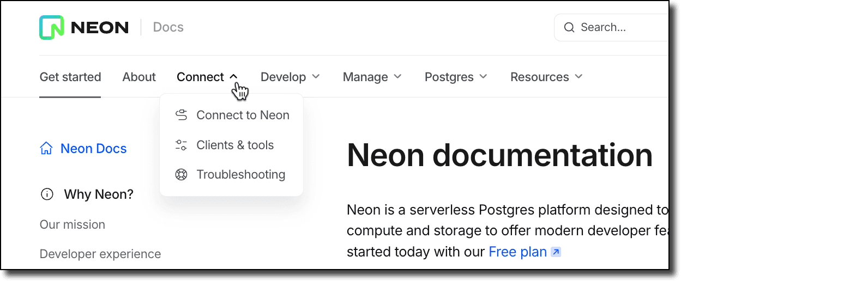This screenshot has height=281, width=868.
Task: Click the Neon logo icon
Action: click(x=51, y=27)
